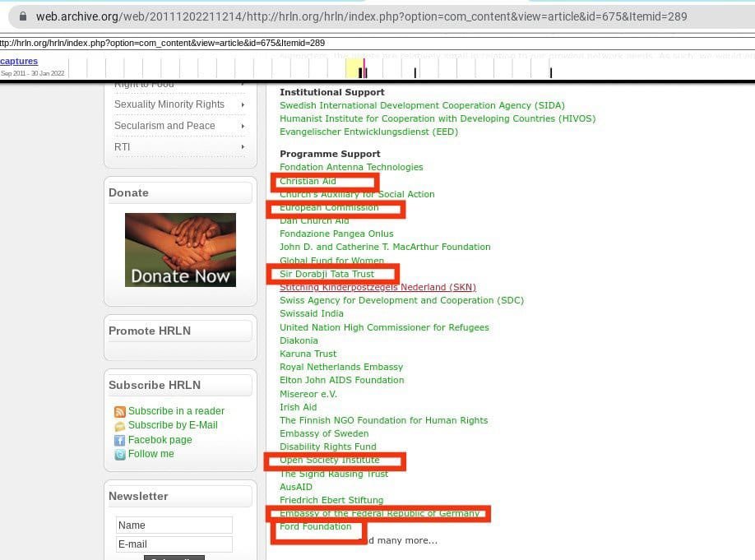Click the Donate Now image
The height and width of the screenshot is (560, 755).
[x=181, y=250]
